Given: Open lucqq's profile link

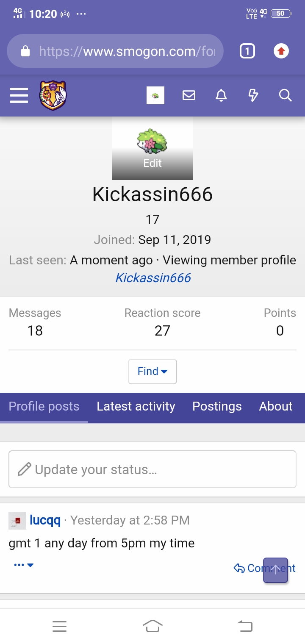Looking at the screenshot, I should [x=45, y=520].
